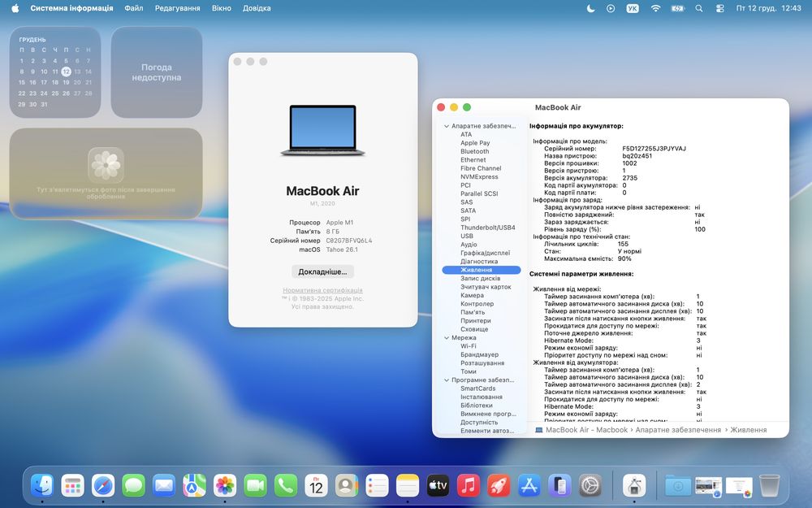Open Finder from the Dock

coord(42,486)
